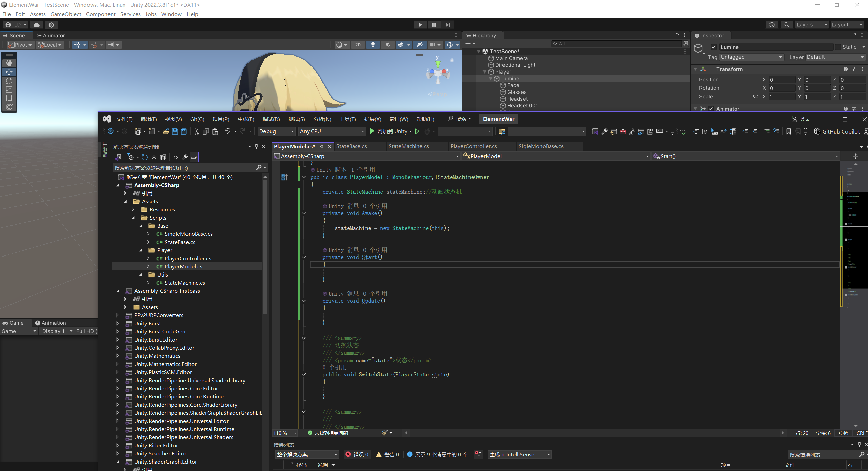Click Navigate Backward arrow icon
This screenshot has width=868, height=471.
(x=111, y=131)
